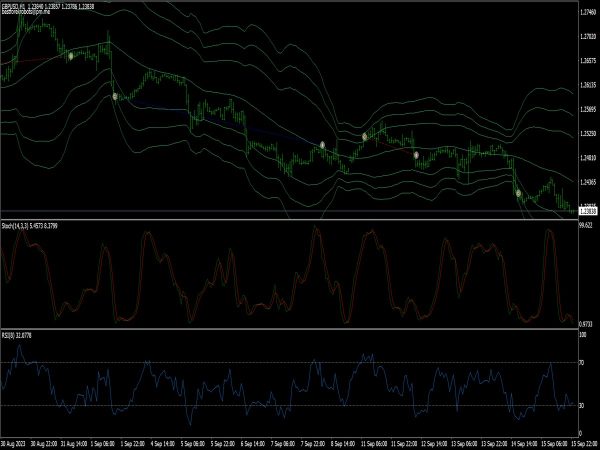Image resolution: width=600 pixels, height=450 pixels.
Task: Click the 13 Sep 22:00 time label
Action: (x=494, y=444)
